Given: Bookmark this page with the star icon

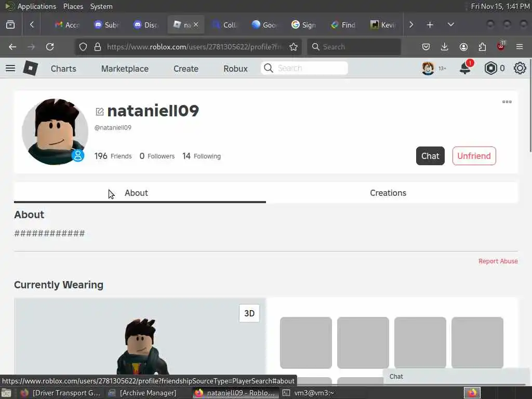Looking at the screenshot, I should (294, 47).
